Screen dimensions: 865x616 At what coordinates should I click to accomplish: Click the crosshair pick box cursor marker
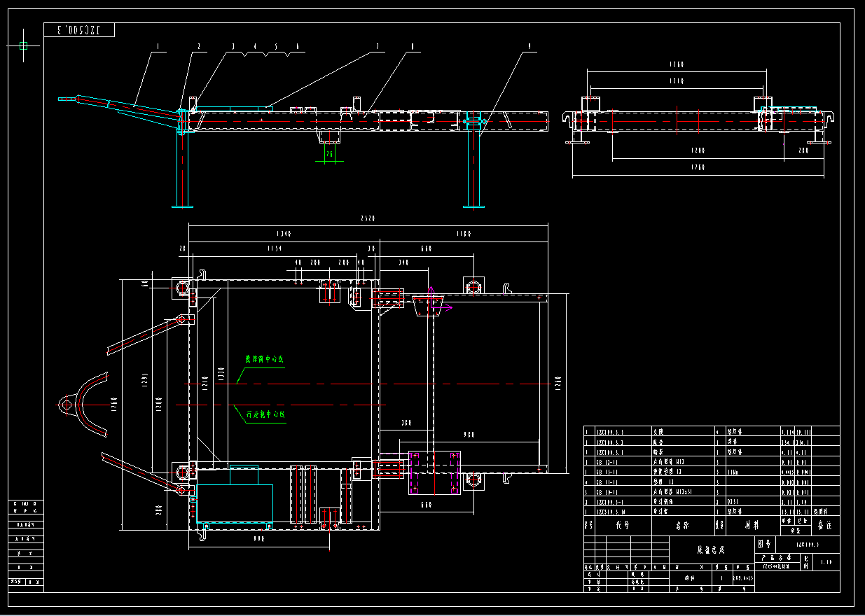tap(23, 45)
